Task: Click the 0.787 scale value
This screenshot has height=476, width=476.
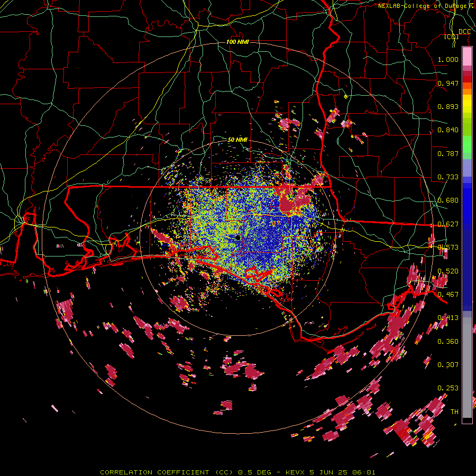Action: (448, 153)
